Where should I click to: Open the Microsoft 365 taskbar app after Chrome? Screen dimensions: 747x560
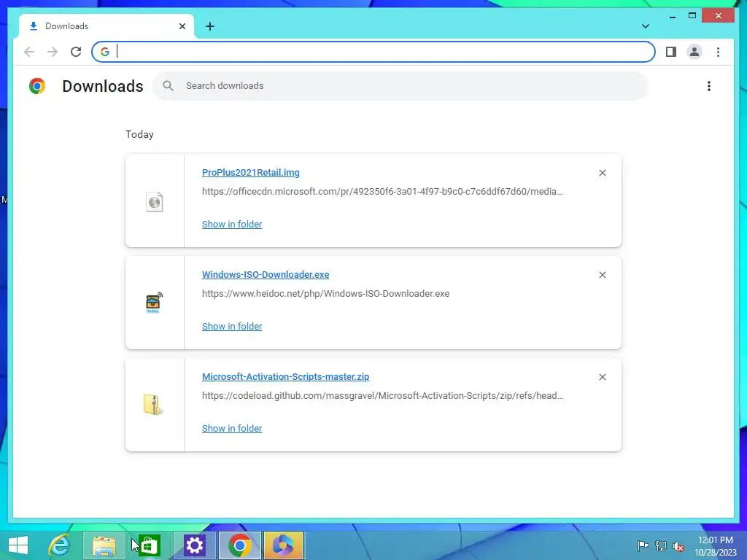point(284,545)
